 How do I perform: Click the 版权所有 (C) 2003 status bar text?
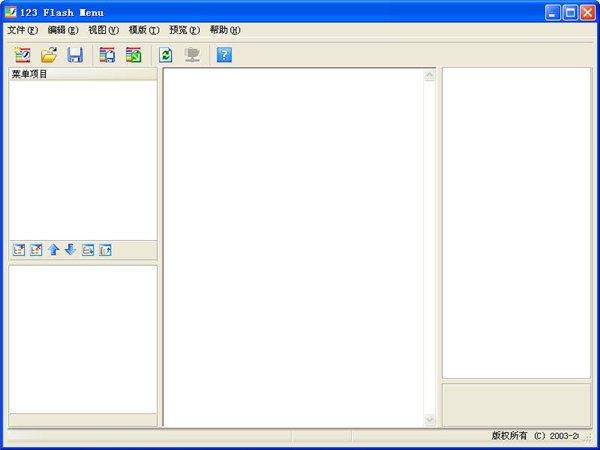click(535, 436)
